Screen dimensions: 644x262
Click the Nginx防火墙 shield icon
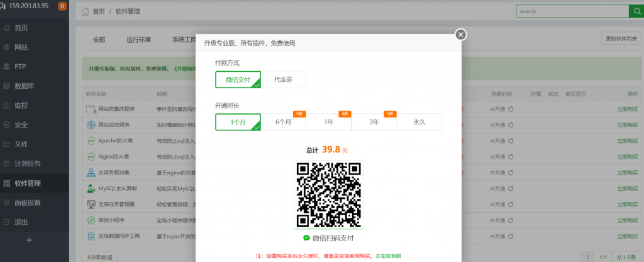(91, 157)
